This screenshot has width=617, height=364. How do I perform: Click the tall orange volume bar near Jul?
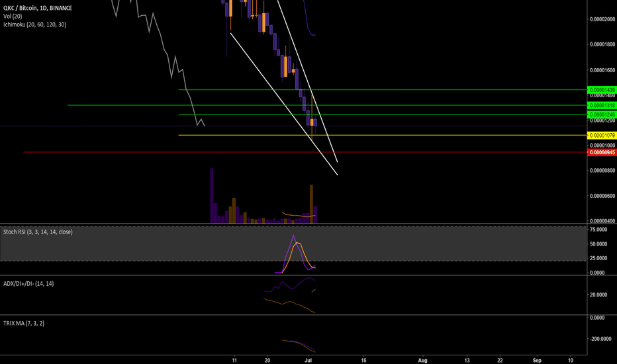pos(312,204)
